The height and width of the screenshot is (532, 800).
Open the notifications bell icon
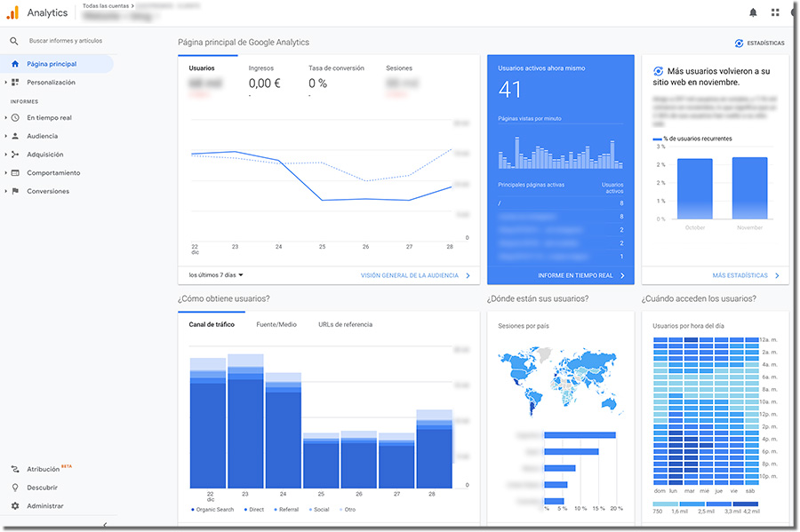(753, 12)
